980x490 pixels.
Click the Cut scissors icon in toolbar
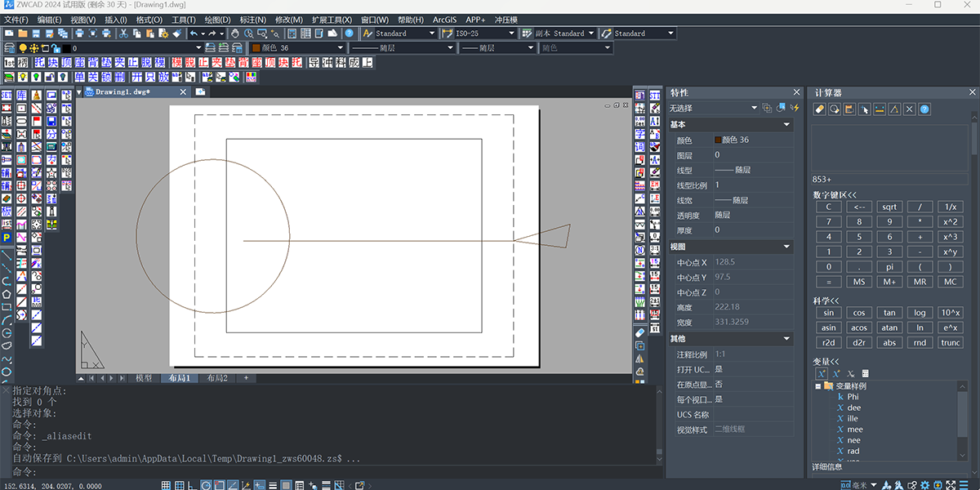click(123, 33)
